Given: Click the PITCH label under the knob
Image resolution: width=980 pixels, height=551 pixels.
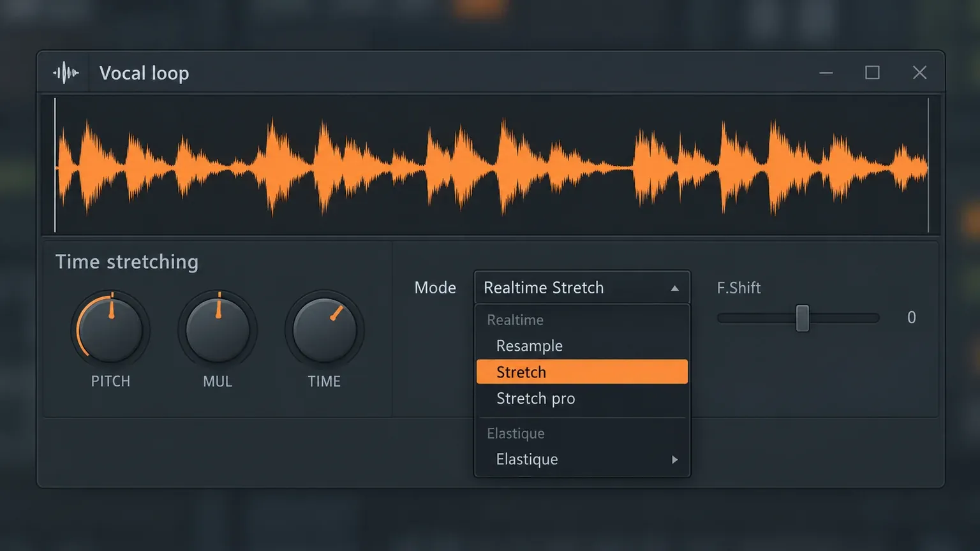Looking at the screenshot, I should (110, 381).
